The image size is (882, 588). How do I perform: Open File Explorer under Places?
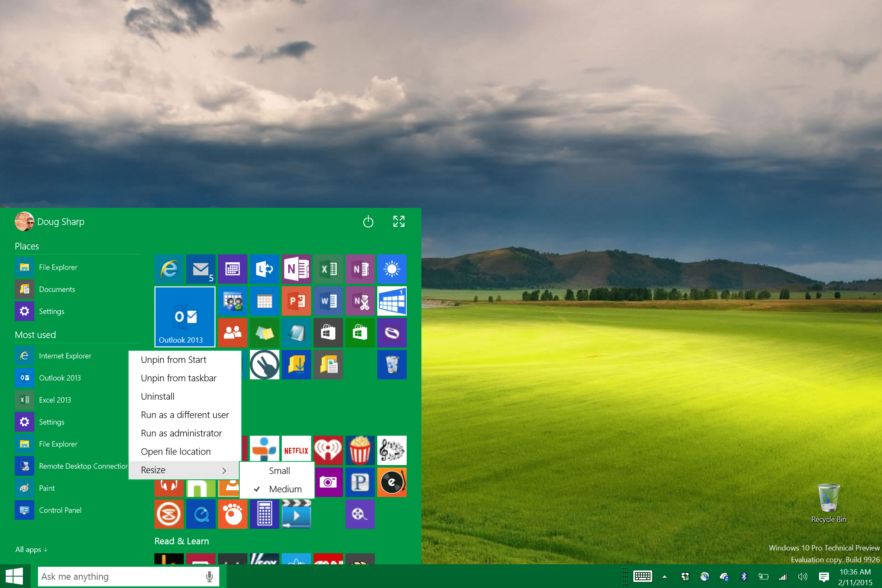pos(77,267)
